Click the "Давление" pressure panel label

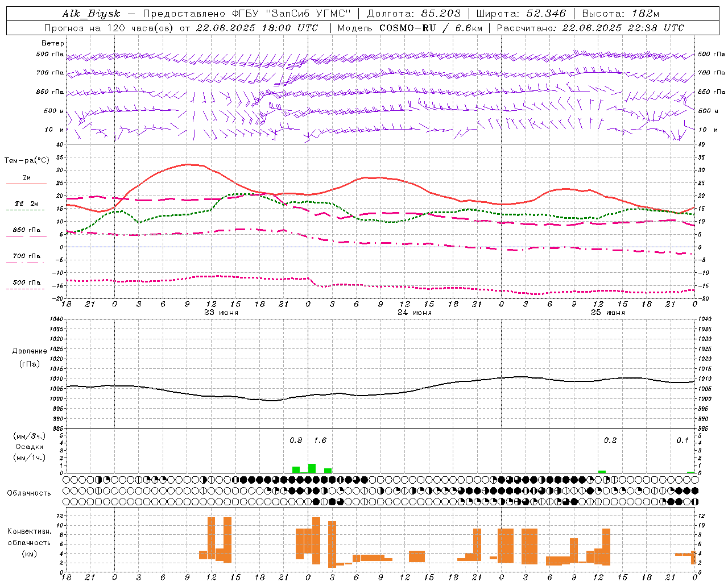[30, 351]
